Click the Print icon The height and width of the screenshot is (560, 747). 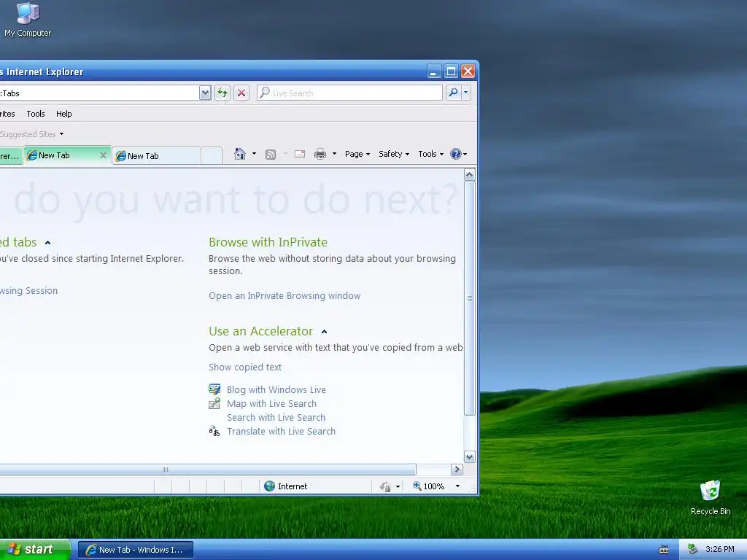[x=320, y=154]
